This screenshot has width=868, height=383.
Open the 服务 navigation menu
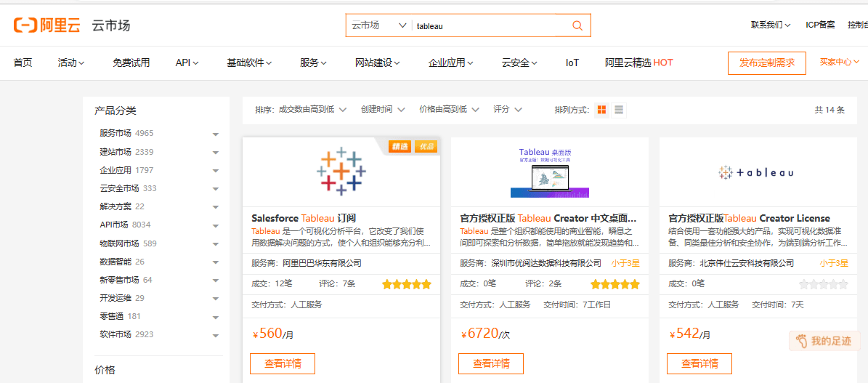[x=313, y=63]
